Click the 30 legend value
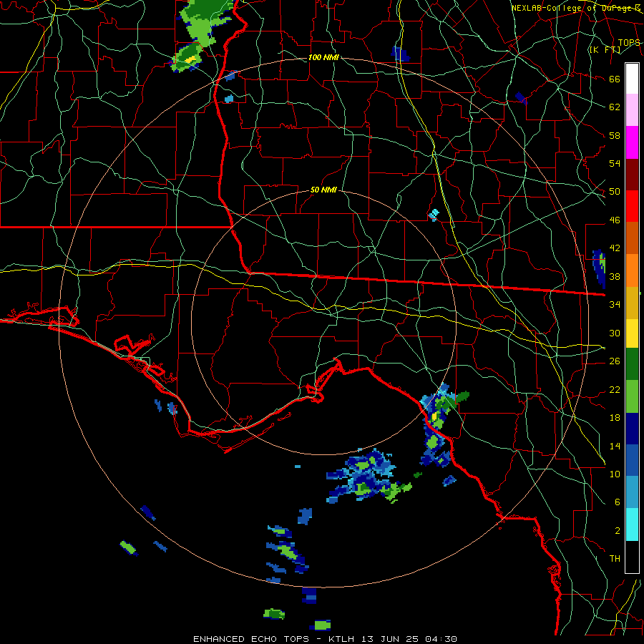Viewport: 644px width, 644px height. [615, 333]
